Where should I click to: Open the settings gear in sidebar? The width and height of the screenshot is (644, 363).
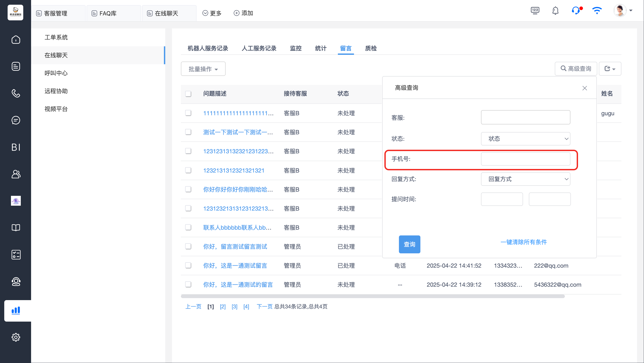[16, 337]
